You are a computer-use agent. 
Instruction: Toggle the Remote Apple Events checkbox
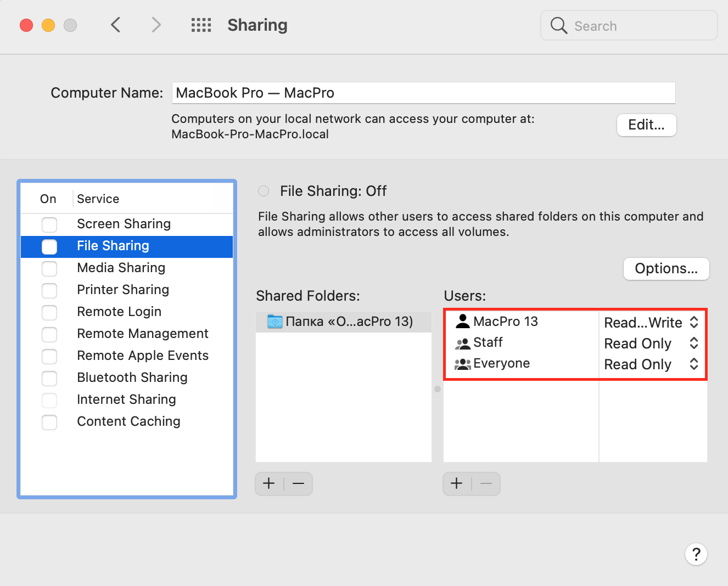pyautogui.click(x=49, y=356)
